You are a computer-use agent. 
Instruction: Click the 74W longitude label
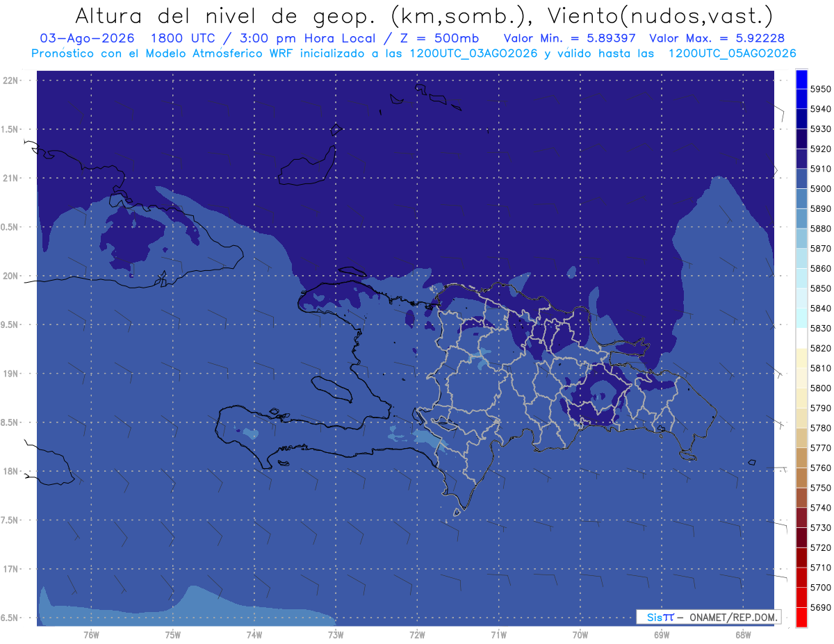coord(254,635)
